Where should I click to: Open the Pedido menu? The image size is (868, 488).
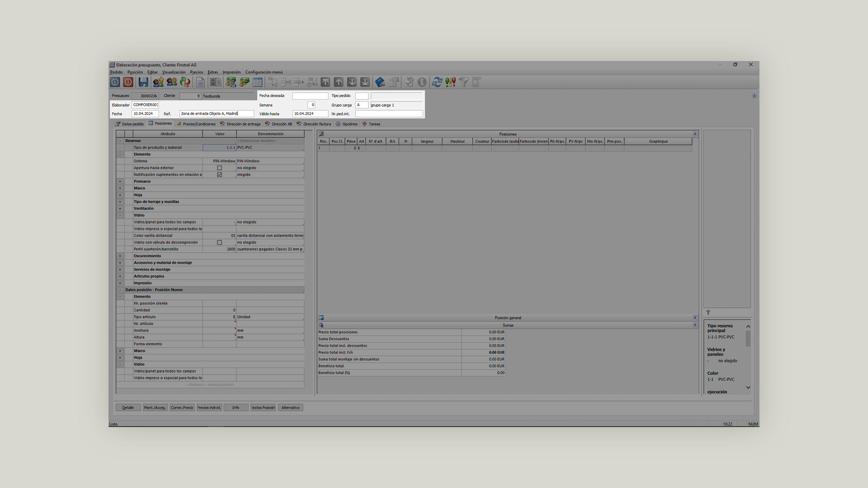coord(116,72)
